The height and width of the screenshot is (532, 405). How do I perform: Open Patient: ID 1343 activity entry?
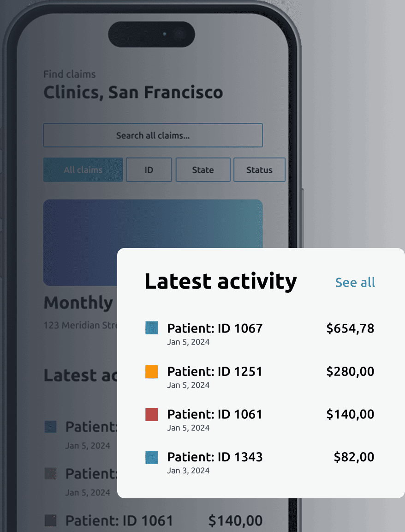pos(214,457)
